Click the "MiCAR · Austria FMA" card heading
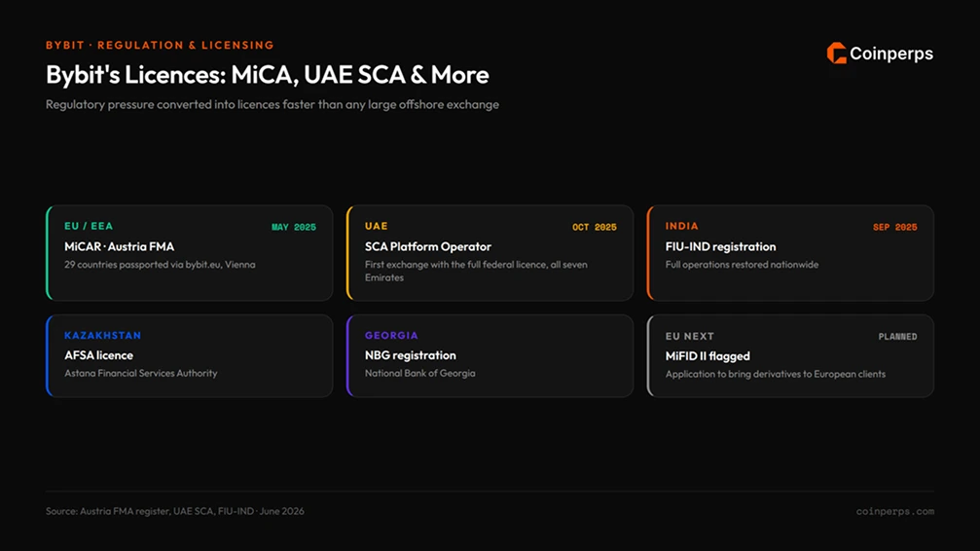 pos(120,246)
